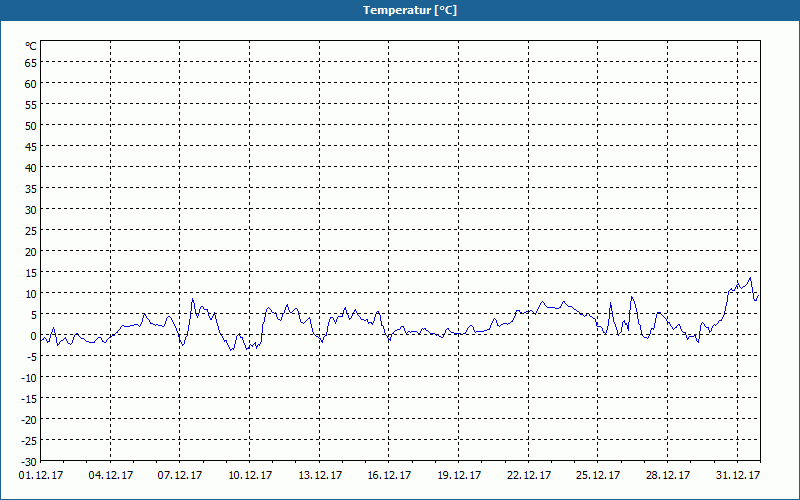Click the 04.12.17 date label
This screenshot has width=800, height=500.
point(111,475)
